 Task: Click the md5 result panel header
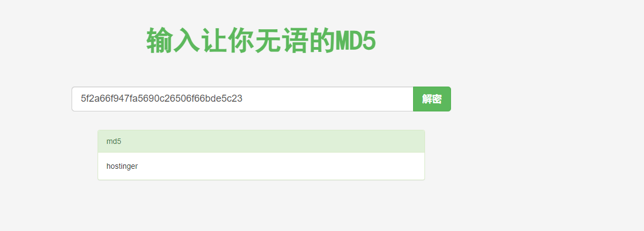pyautogui.click(x=261, y=141)
